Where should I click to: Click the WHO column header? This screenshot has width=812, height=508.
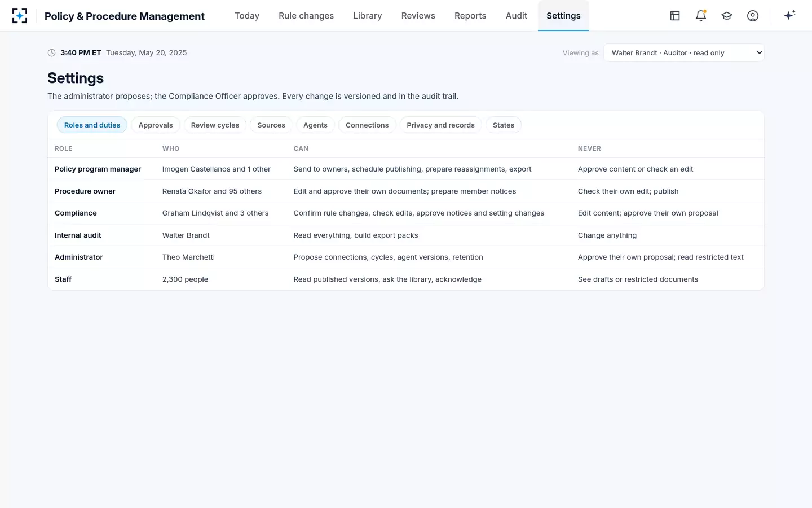tap(171, 148)
